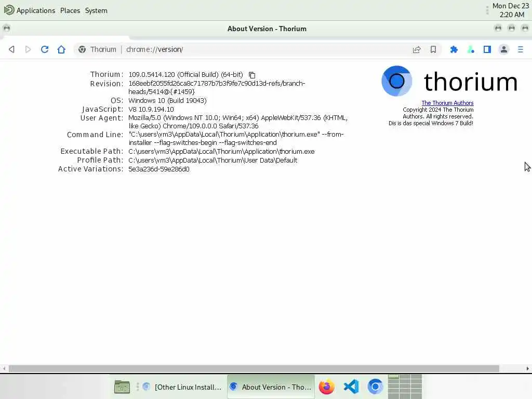Toggle the side panel
This screenshot has width=532, height=399.
click(487, 49)
